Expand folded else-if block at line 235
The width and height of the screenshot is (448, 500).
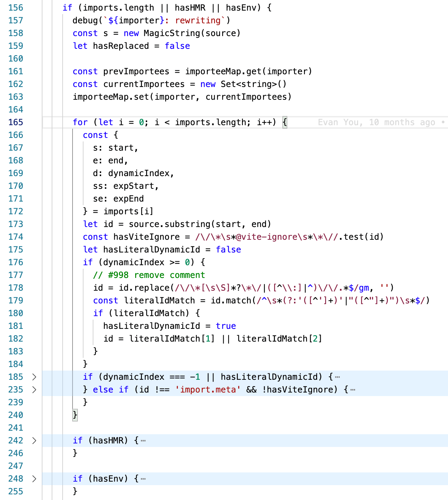pos(34,390)
